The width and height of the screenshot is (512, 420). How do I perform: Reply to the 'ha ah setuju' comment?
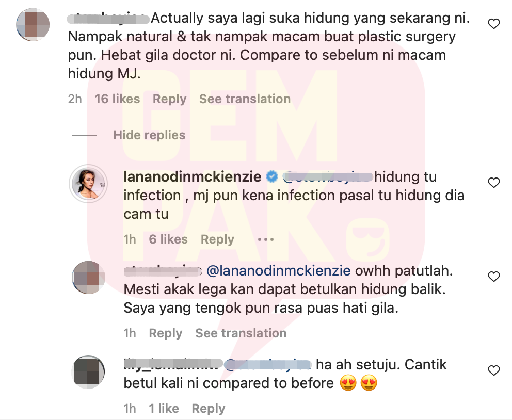[209, 409]
